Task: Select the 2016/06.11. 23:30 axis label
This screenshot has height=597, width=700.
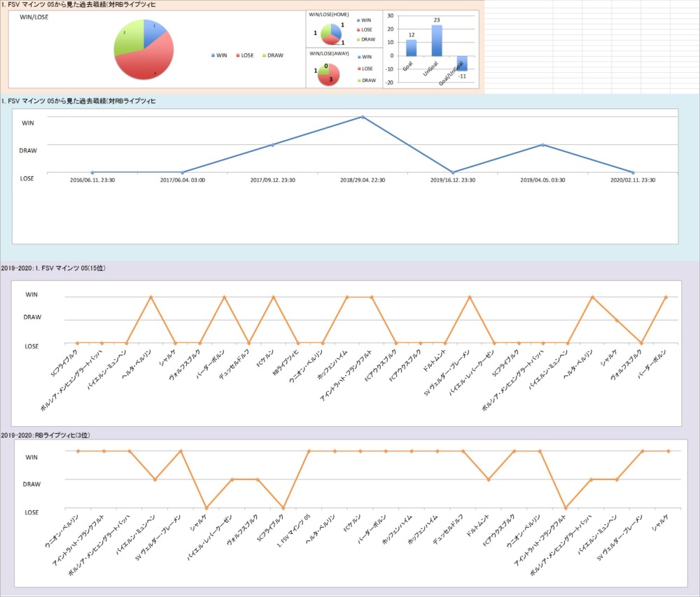Action: point(92,180)
